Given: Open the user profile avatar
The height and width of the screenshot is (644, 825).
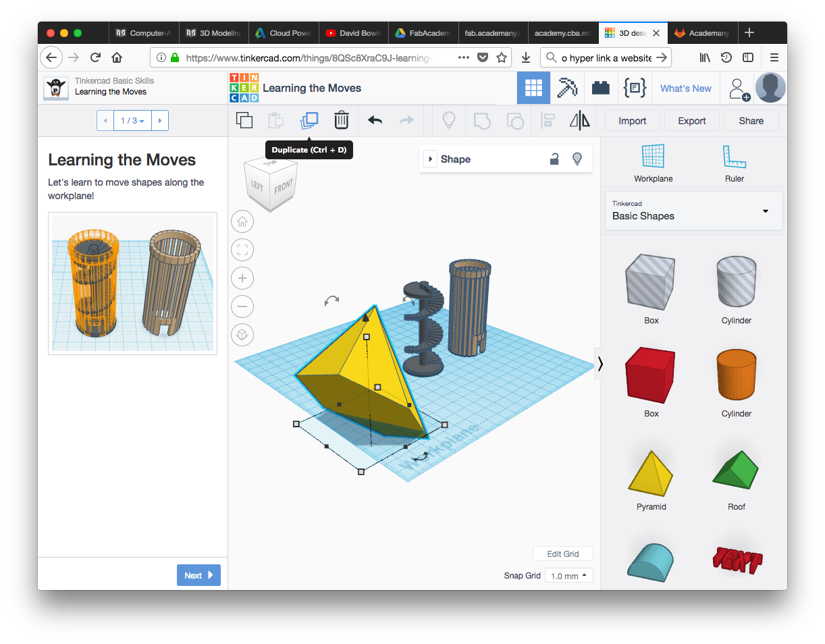Looking at the screenshot, I should tap(770, 88).
